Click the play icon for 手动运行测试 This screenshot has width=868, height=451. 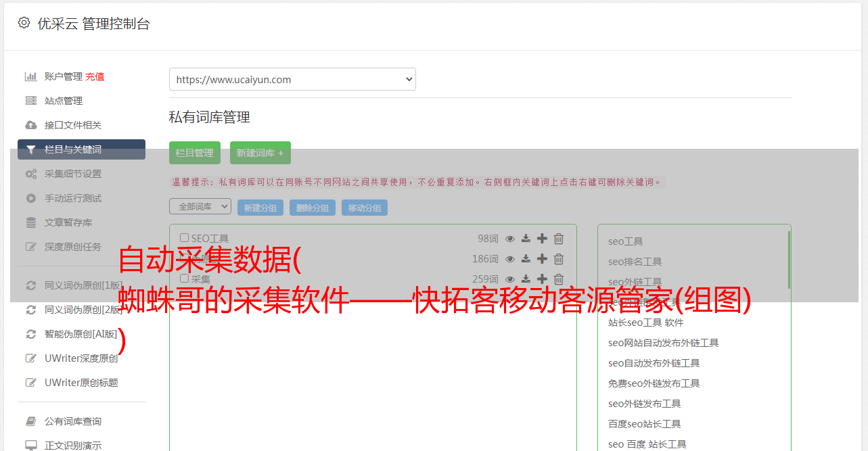tap(30, 198)
